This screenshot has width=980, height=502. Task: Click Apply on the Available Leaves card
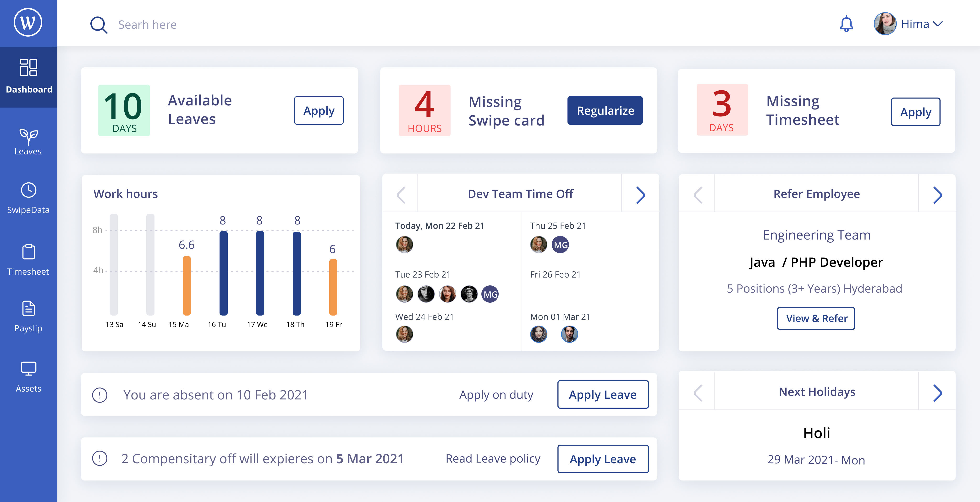(x=319, y=110)
